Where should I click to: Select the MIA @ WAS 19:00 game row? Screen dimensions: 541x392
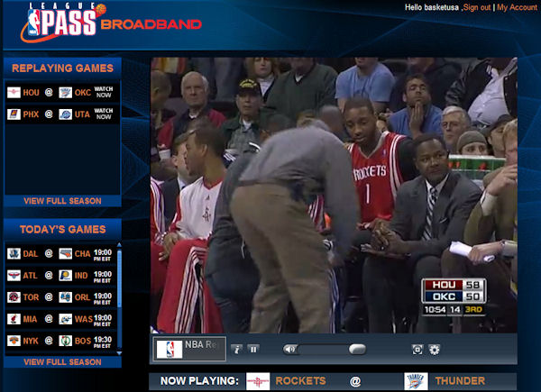click(61, 319)
